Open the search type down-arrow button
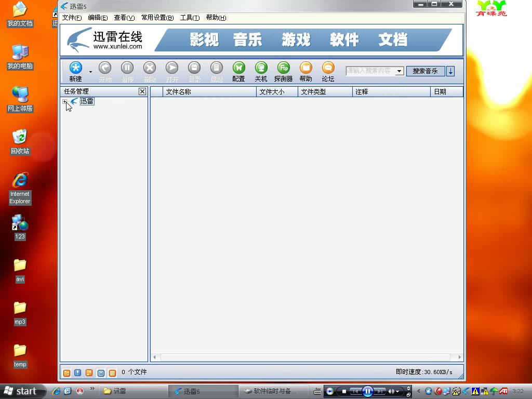 pyautogui.click(x=450, y=71)
